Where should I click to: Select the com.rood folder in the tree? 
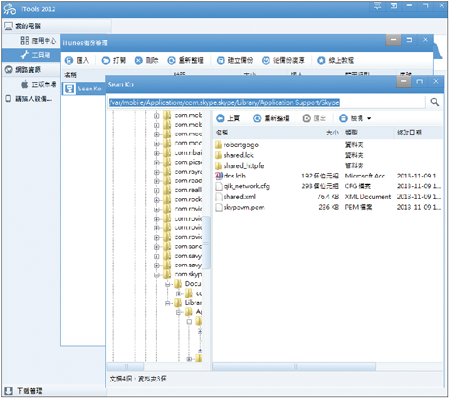[183, 181]
